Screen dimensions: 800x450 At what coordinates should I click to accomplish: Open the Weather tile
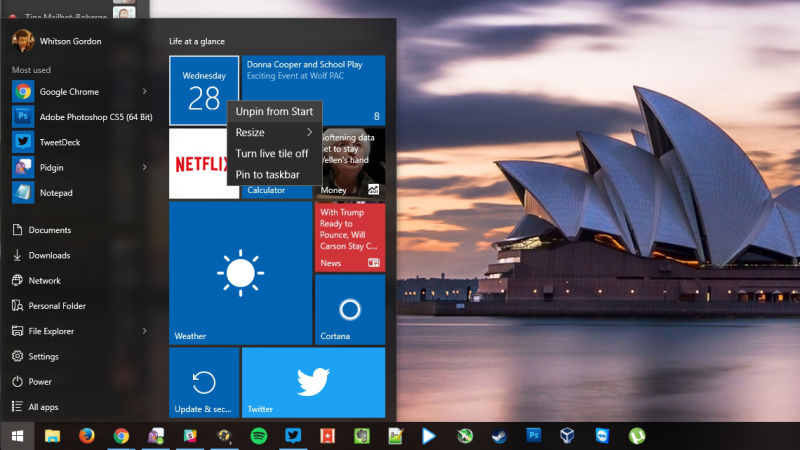click(240, 273)
